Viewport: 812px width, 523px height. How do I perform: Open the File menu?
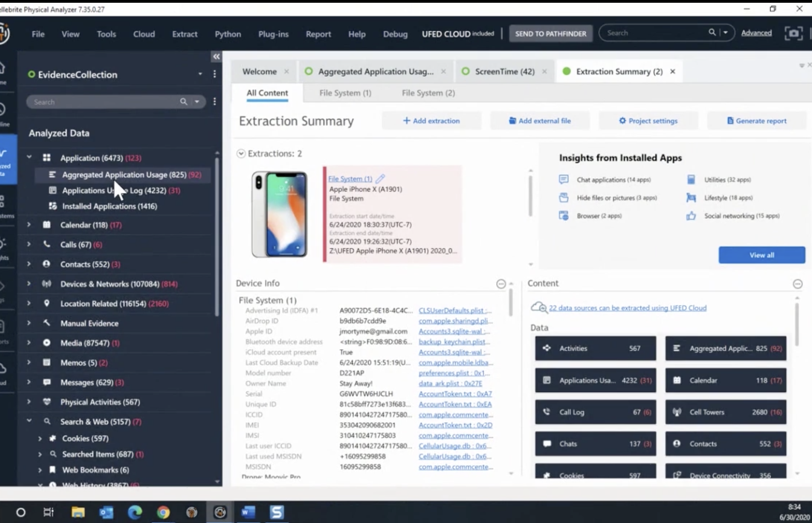(x=38, y=34)
